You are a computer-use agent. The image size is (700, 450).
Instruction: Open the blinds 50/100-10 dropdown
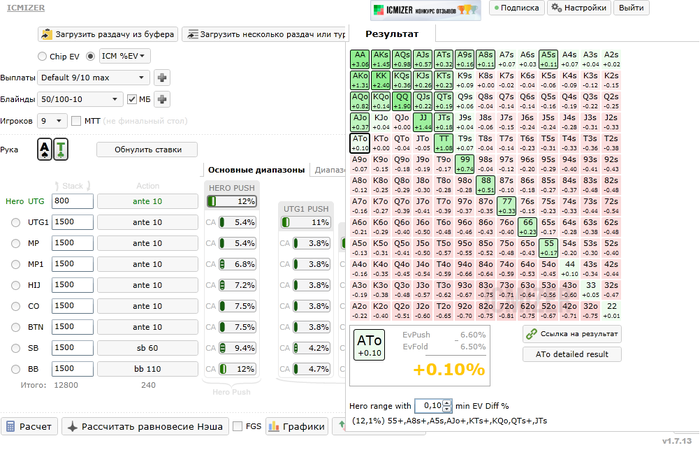(80, 99)
